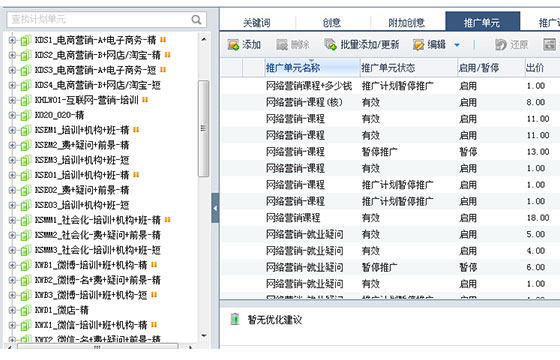Click the 批量添加/更新 button label
This screenshot has width=560, height=360.
tap(370, 45)
